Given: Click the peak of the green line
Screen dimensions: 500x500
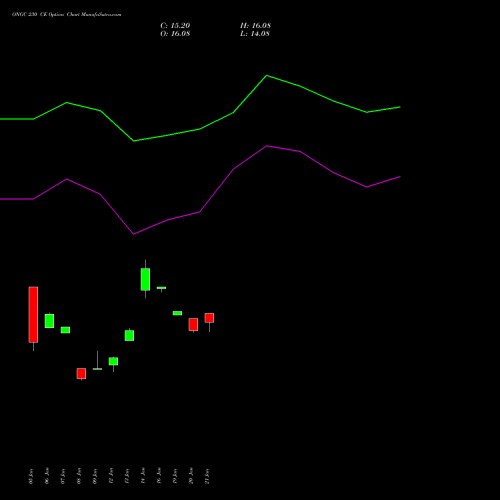Looking at the screenshot, I should pyautogui.click(x=267, y=76).
